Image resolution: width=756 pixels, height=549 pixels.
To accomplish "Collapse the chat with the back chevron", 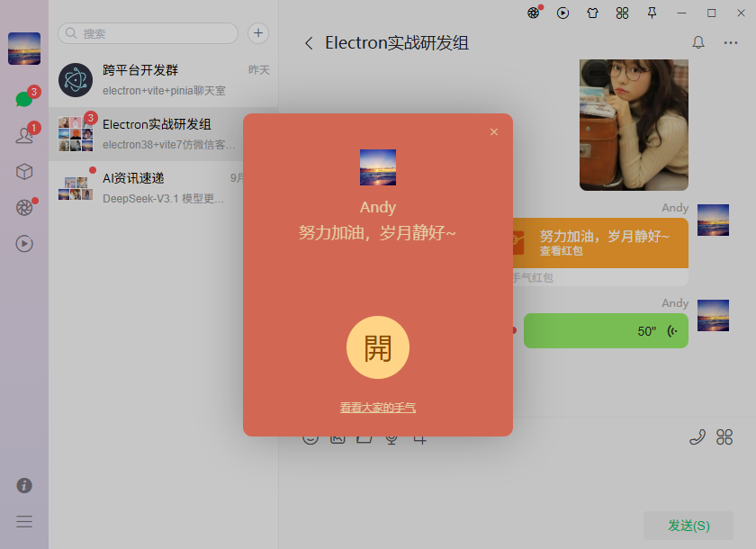I will point(309,42).
